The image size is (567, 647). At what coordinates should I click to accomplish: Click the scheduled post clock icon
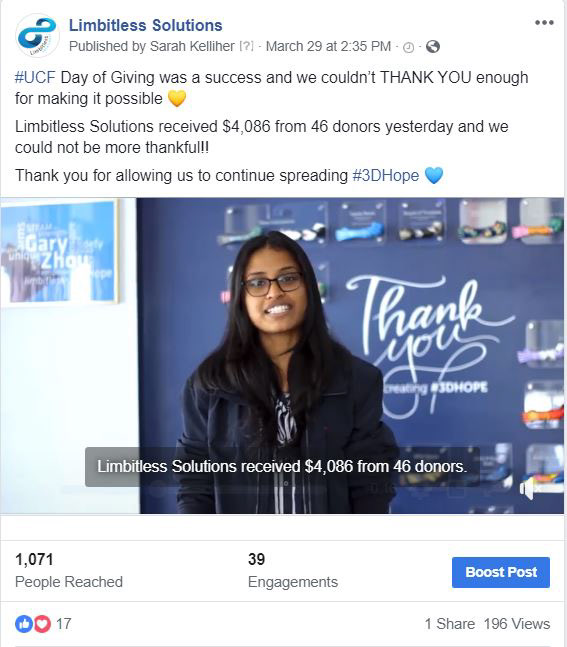408,47
